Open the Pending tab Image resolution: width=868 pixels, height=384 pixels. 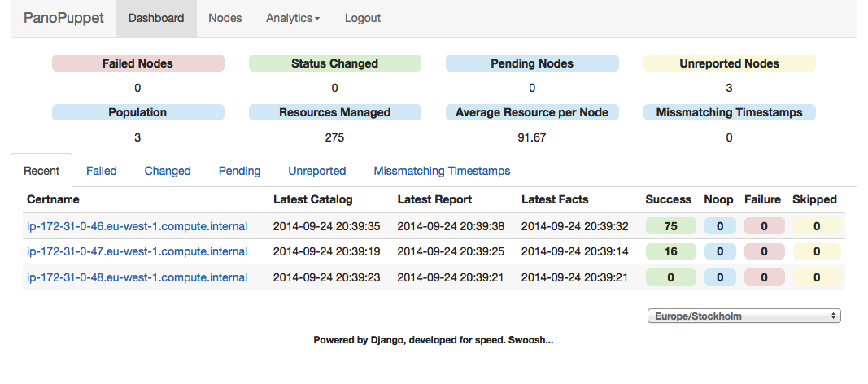[x=240, y=171]
